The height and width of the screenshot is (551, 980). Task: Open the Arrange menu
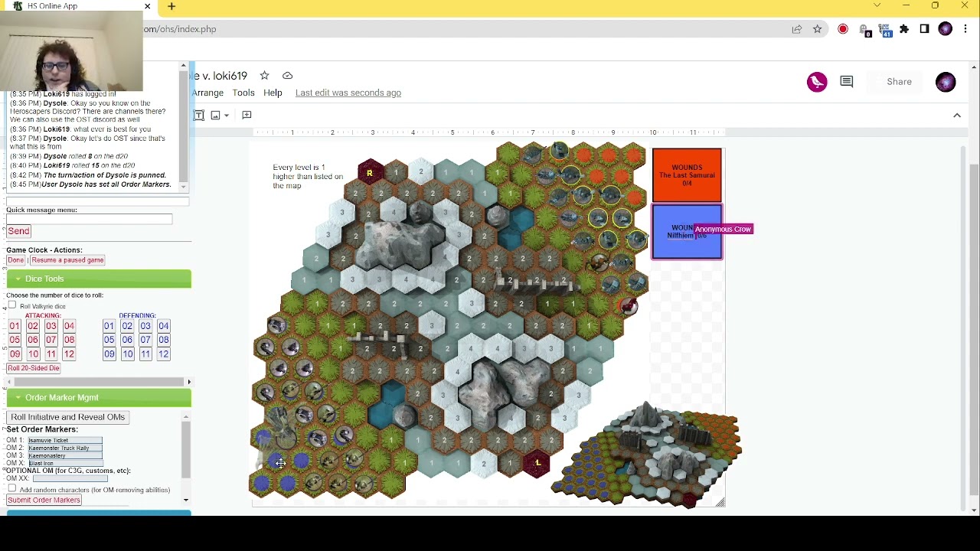coord(207,93)
